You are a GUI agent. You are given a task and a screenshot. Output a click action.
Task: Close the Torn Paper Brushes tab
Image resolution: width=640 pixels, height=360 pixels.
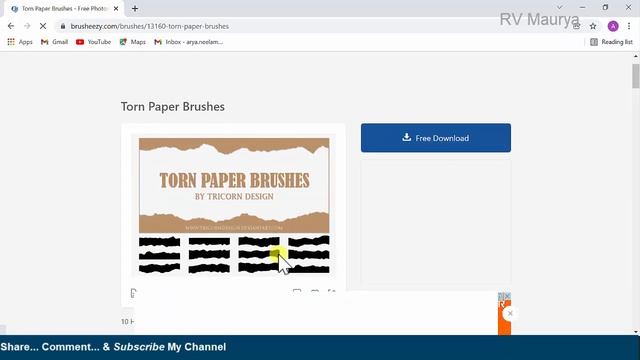pyautogui.click(x=116, y=9)
